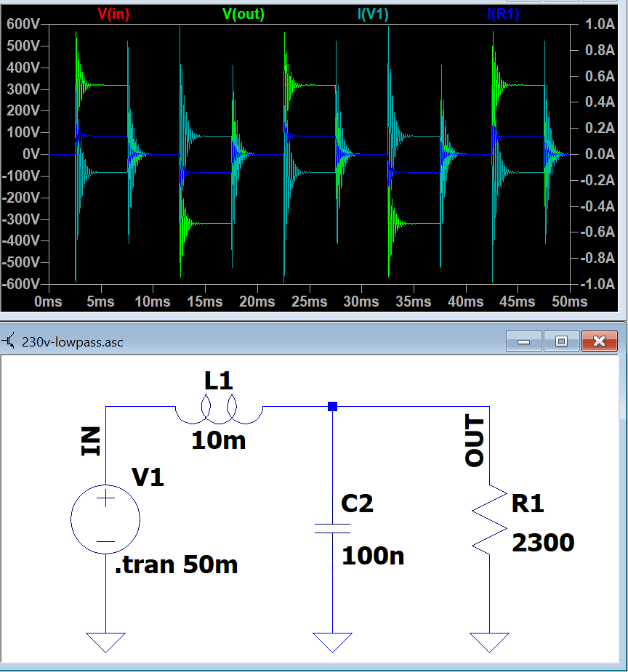Click the .tran 50m directive
The width and height of the screenshot is (628, 672).
tap(176, 565)
